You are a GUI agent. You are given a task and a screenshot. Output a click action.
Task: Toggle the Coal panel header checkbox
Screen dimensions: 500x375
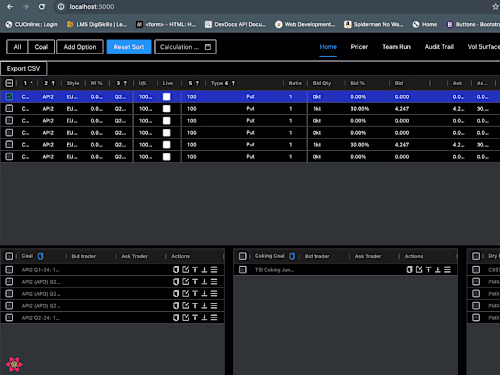tap(9, 256)
